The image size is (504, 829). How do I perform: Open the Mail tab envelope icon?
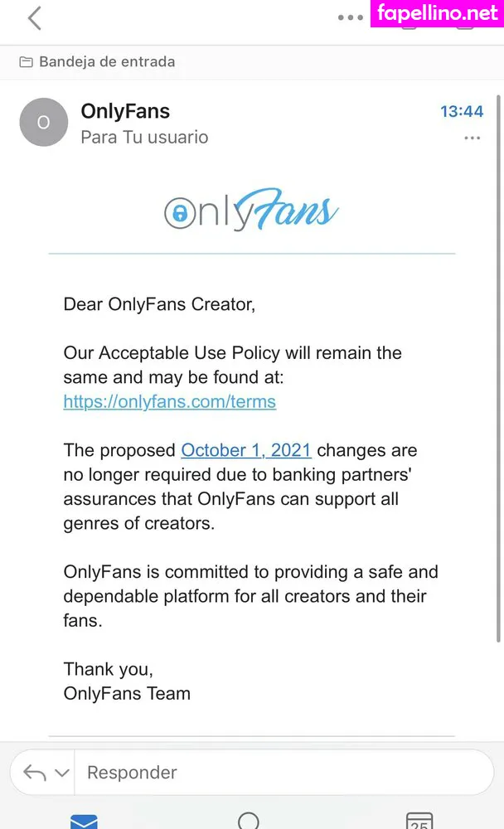[x=84, y=822]
